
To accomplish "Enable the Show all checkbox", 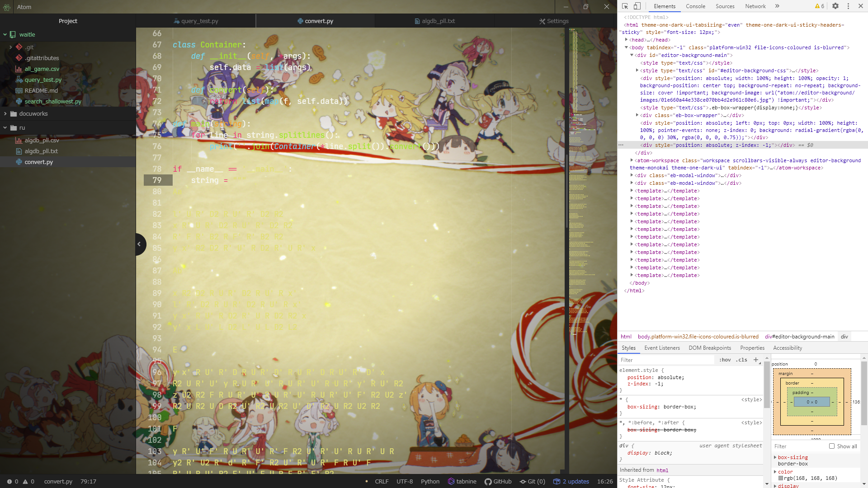I will point(832,446).
